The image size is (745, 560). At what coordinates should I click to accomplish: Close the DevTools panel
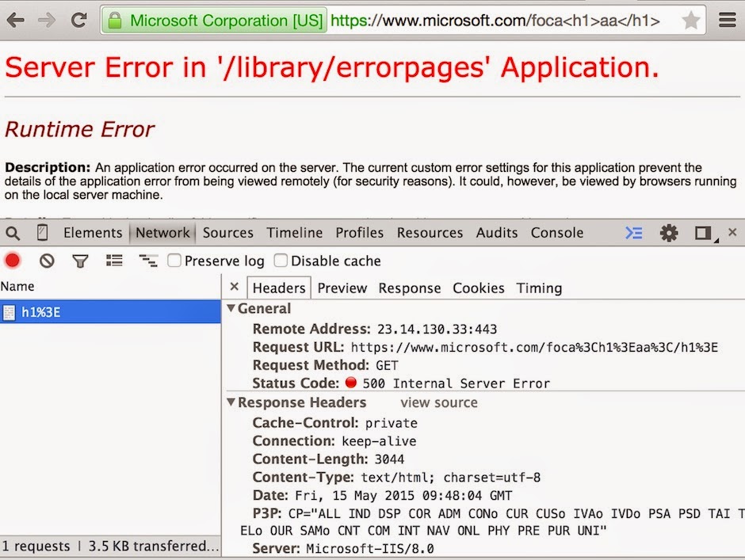point(732,232)
